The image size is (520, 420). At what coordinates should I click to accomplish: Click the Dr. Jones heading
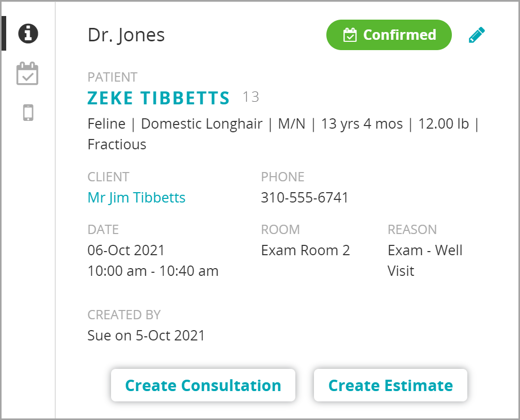(x=126, y=35)
